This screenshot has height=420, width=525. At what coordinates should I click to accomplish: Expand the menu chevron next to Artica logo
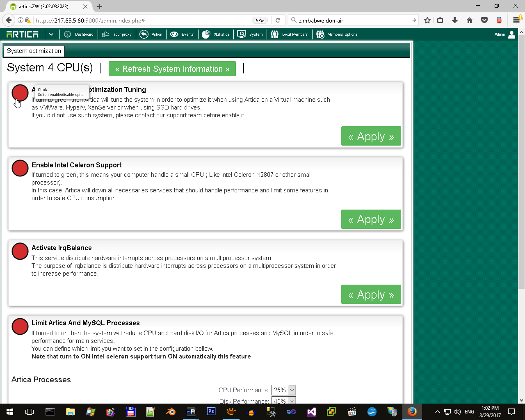pos(51,34)
